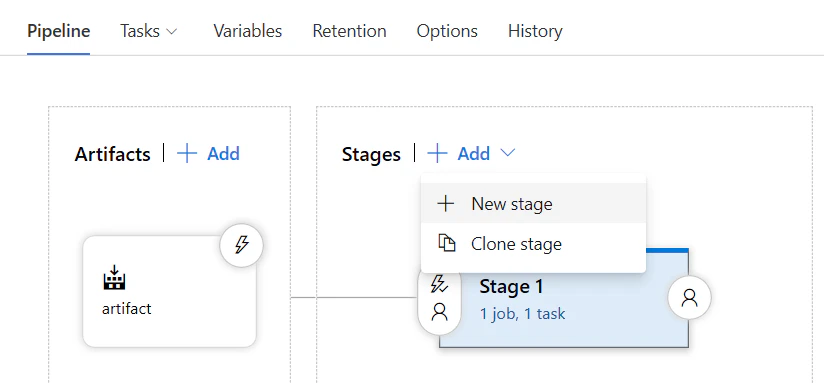Open the artifact continuous deployment trigger icon
Image resolution: width=824 pixels, height=383 pixels.
[241, 245]
